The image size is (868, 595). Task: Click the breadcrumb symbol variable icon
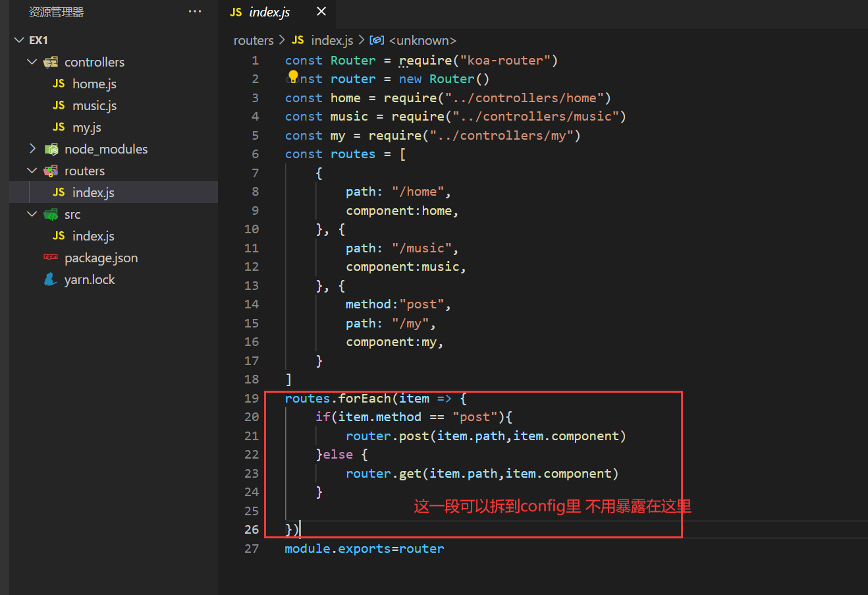point(377,40)
